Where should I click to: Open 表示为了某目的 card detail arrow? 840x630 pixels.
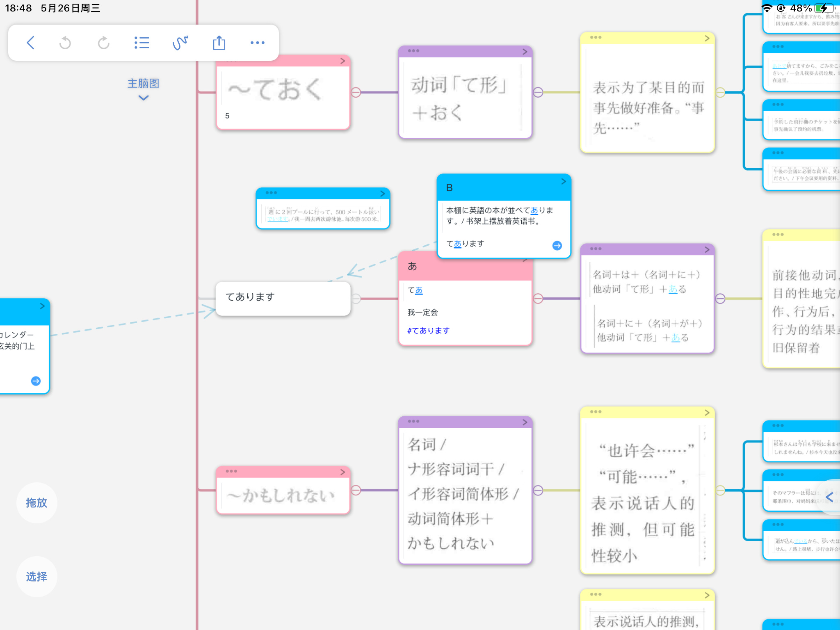pos(707,38)
